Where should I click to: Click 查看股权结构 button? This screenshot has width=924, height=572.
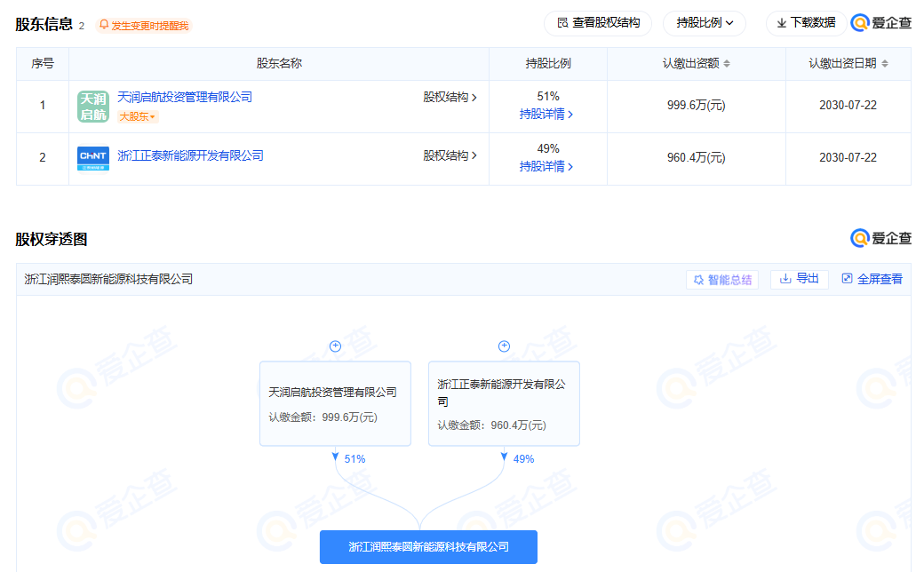(x=598, y=23)
